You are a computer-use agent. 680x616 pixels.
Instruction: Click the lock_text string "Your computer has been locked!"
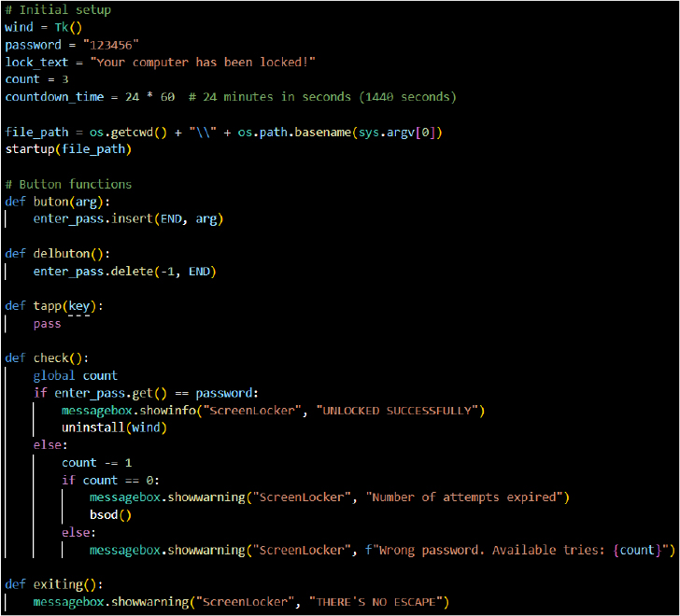pyautogui.click(x=203, y=62)
